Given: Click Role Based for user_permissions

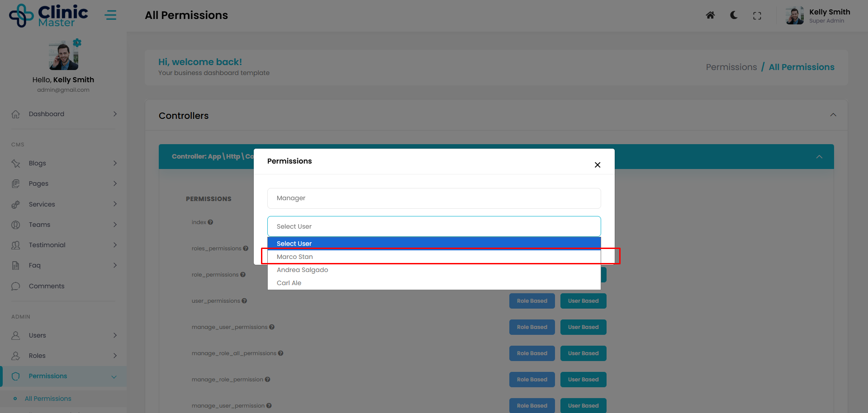Looking at the screenshot, I should click(x=531, y=301).
